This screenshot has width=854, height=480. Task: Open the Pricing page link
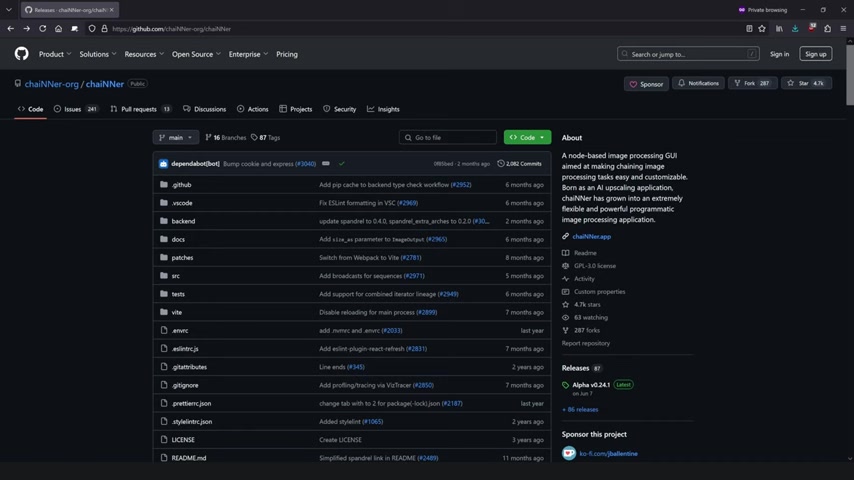pyautogui.click(x=287, y=54)
